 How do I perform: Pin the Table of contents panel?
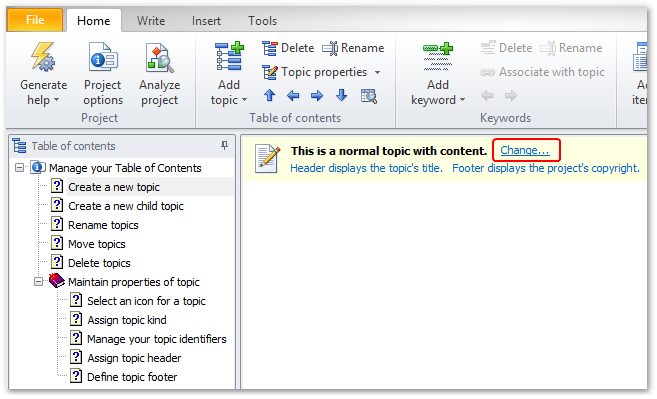(x=225, y=145)
